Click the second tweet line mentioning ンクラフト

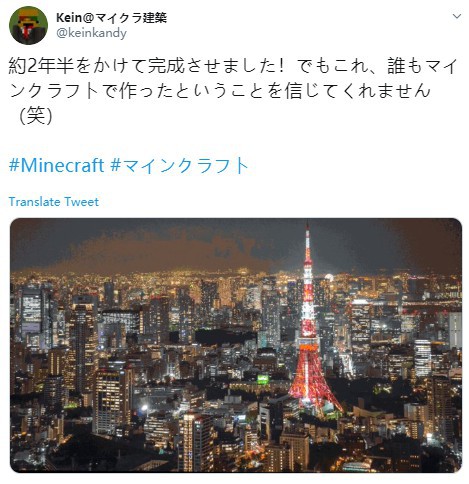click(220, 91)
